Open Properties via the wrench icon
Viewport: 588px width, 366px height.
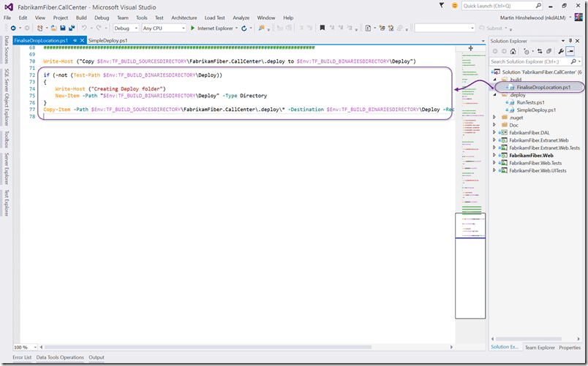561,51
